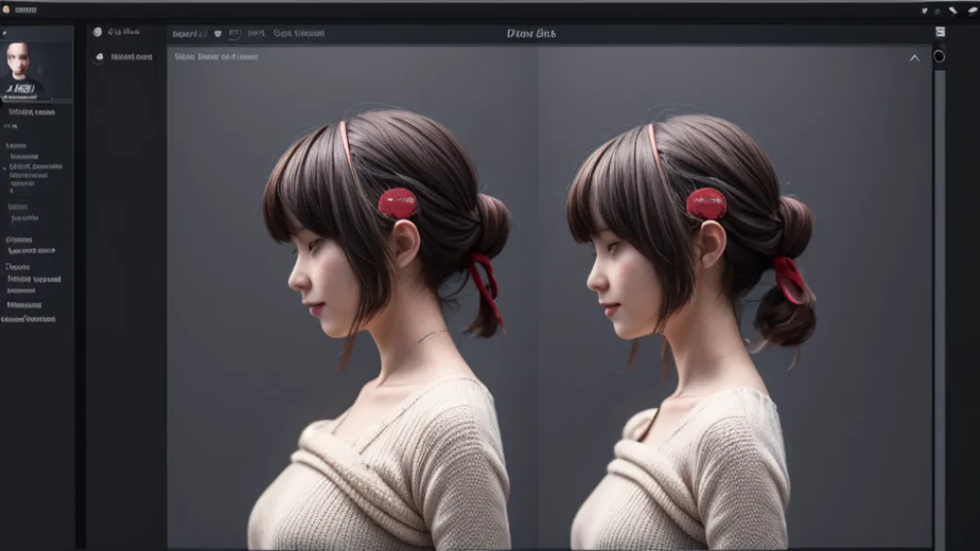Collapse the panel using the upward chevron
The image size is (980, 551).
click(x=914, y=57)
